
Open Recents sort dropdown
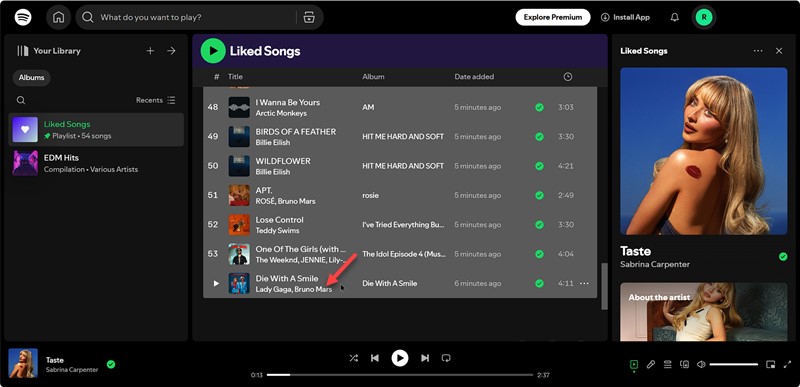(x=156, y=100)
